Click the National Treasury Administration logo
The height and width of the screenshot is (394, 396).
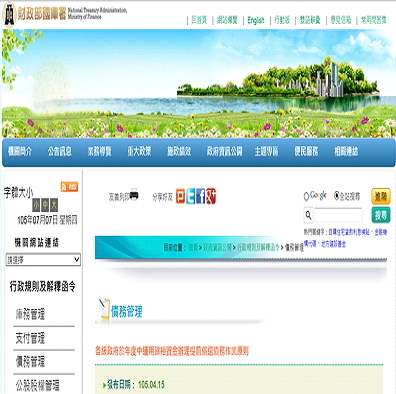coord(65,14)
